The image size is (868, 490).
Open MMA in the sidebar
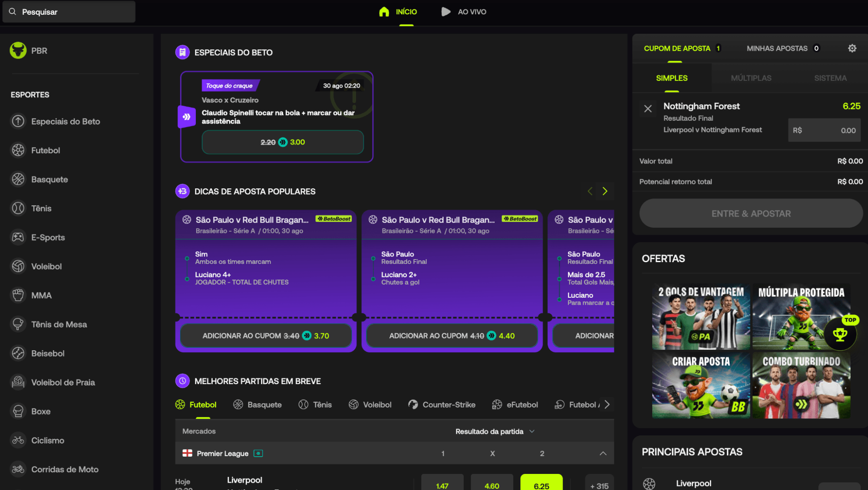tap(31, 296)
